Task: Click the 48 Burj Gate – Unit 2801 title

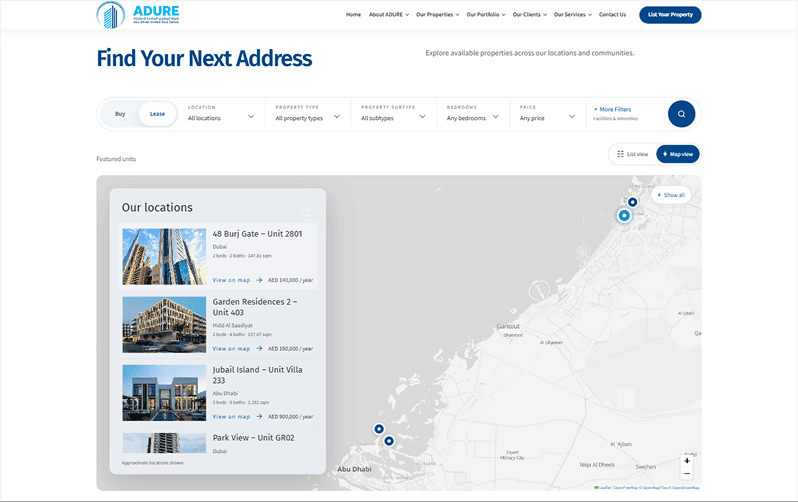Action: click(257, 234)
